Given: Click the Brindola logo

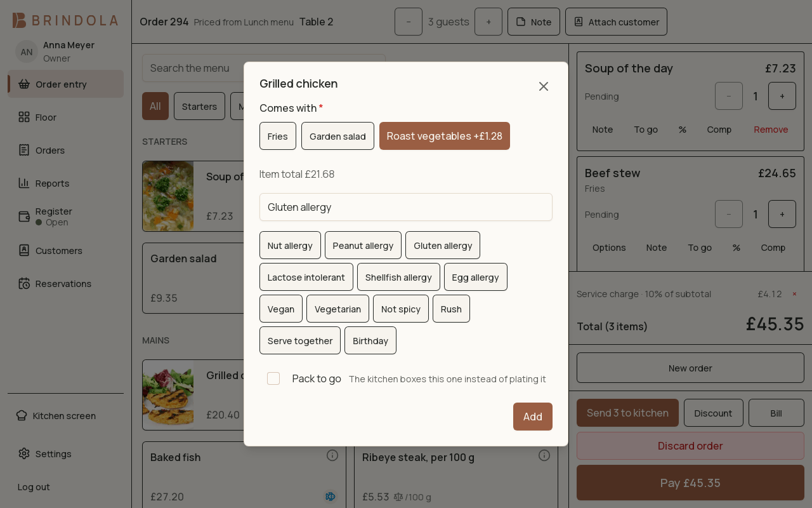Looking at the screenshot, I should 65,20.
